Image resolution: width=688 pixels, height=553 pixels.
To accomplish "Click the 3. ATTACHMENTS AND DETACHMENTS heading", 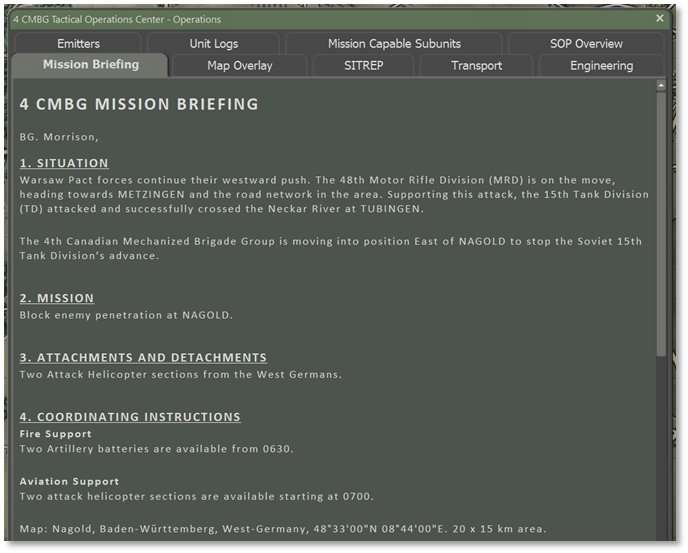I will click(x=143, y=357).
